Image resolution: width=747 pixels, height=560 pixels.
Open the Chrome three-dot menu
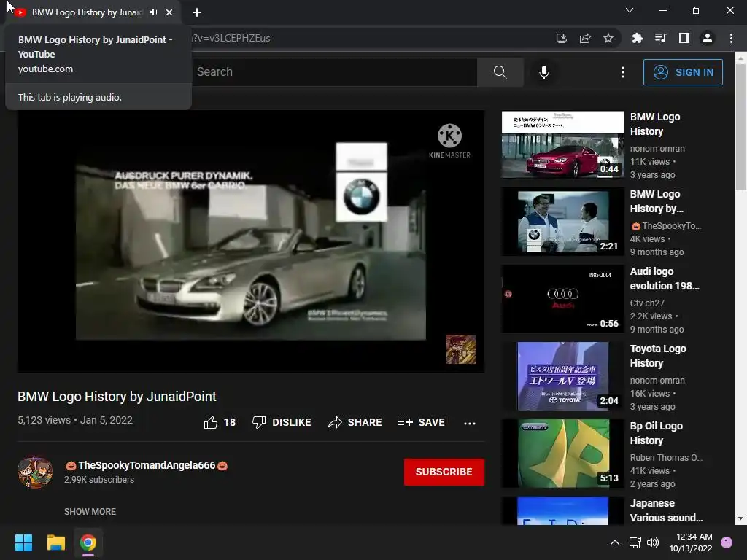pos(731,38)
